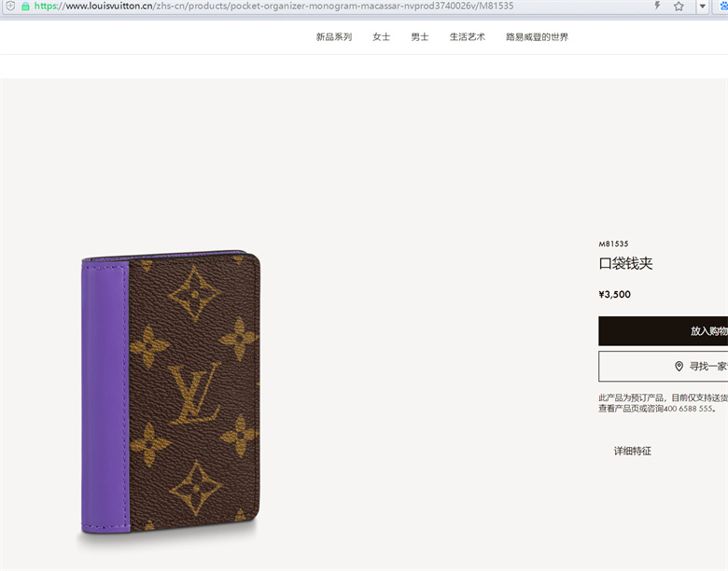Open the address bar dropdown arrow
This screenshot has height=571, width=728.
(703, 7)
